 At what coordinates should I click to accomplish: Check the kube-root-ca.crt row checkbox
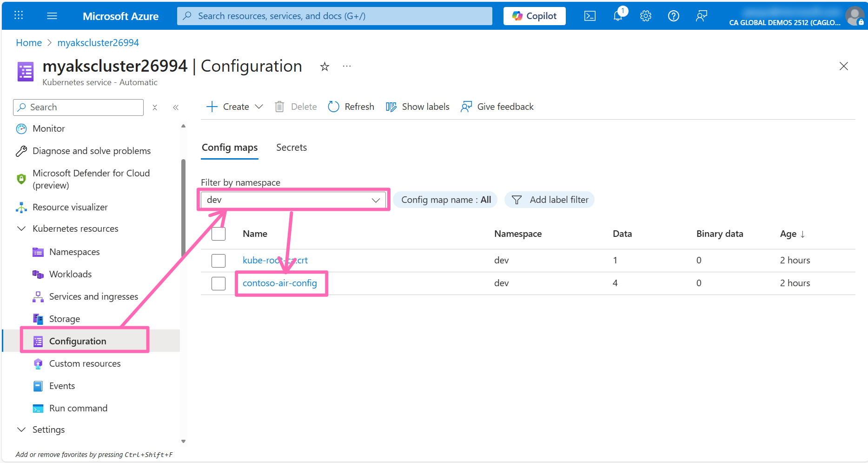[218, 261]
